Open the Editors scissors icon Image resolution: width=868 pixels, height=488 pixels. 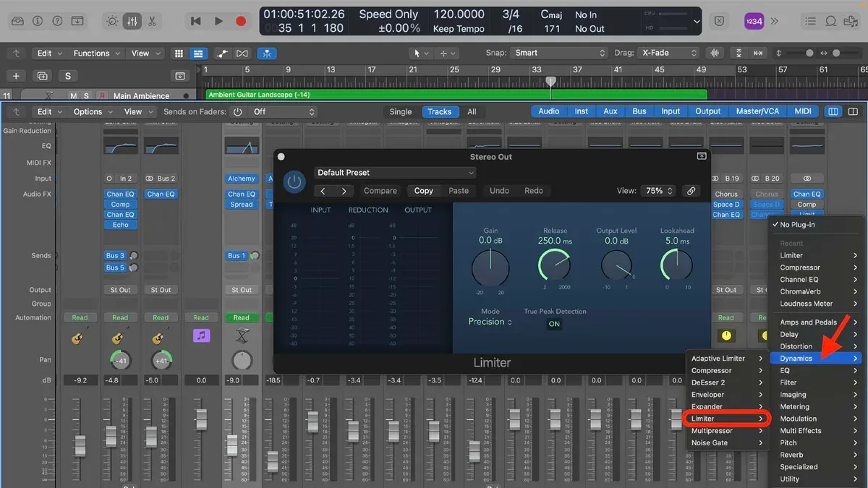coord(152,21)
